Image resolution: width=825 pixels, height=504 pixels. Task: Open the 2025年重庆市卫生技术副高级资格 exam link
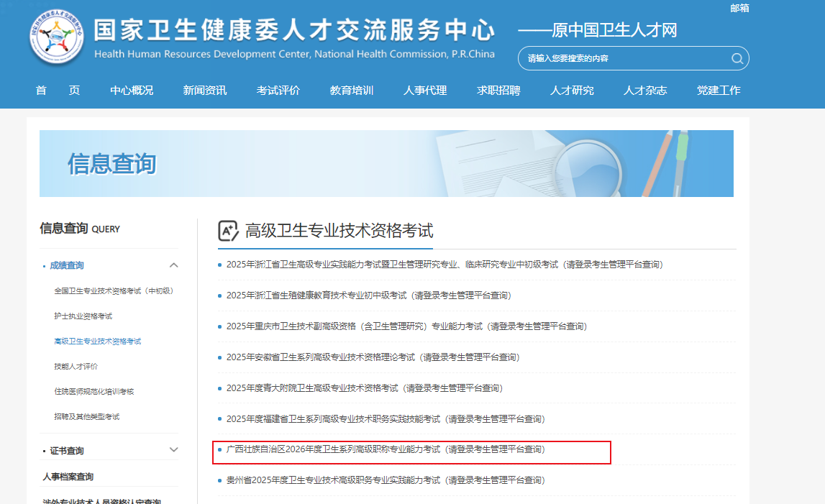[406, 326]
